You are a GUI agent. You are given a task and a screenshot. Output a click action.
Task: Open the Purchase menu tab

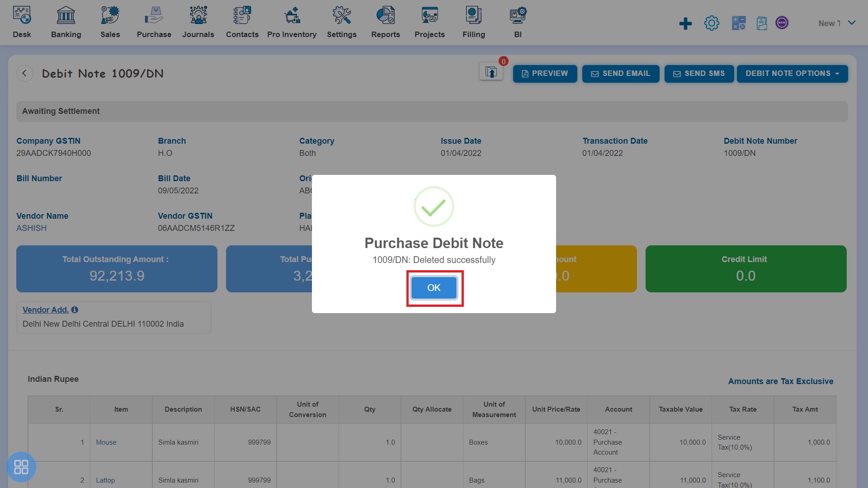(154, 22)
